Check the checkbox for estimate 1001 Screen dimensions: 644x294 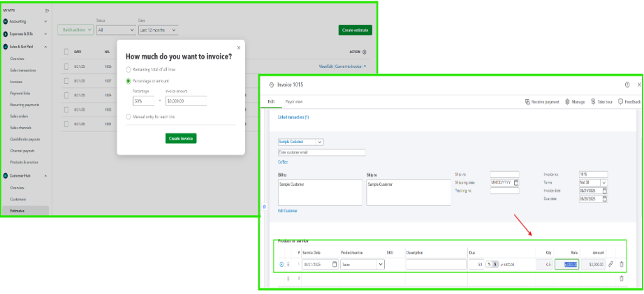tap(66, 124)
